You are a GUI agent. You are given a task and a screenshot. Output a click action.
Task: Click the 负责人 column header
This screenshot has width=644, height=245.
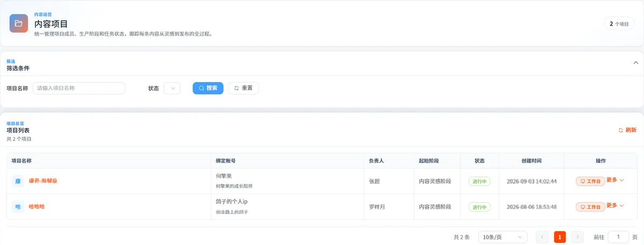[x=377, y=161]
